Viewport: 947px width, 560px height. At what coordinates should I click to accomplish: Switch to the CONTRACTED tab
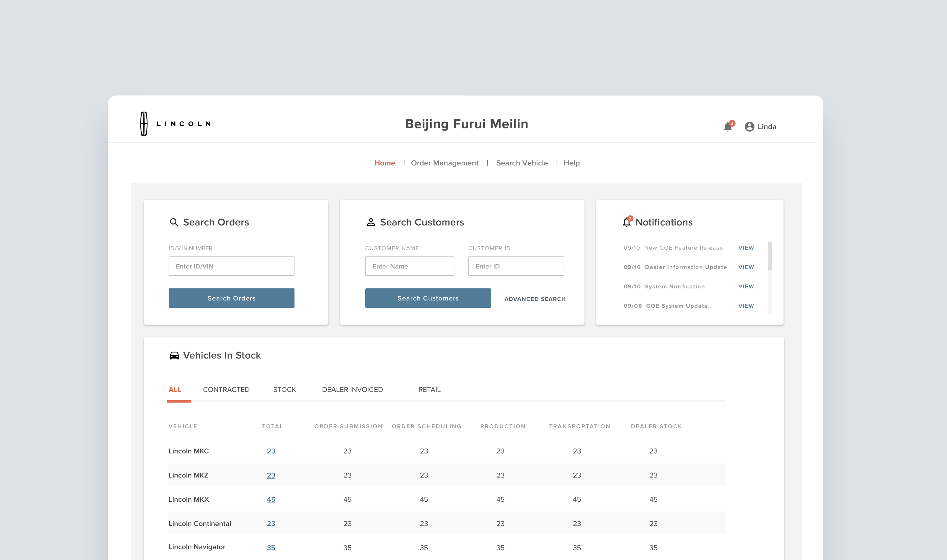coord(226,389)
